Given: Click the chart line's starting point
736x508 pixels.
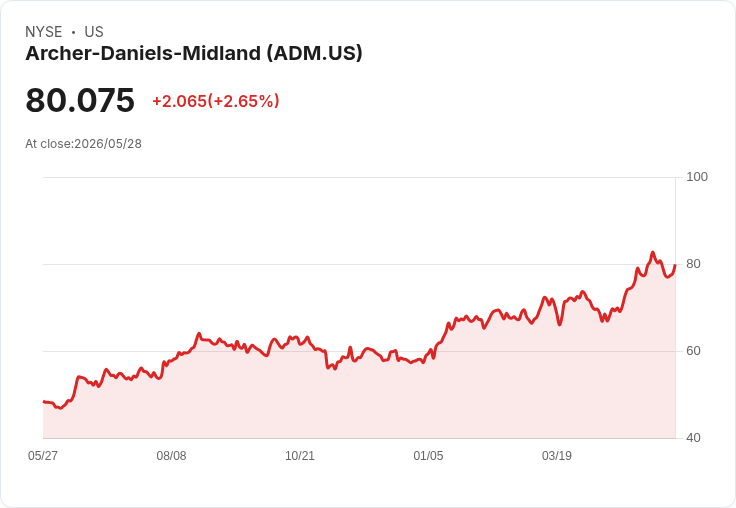Looking at the screenshot, I should click(x=44, y=401).
